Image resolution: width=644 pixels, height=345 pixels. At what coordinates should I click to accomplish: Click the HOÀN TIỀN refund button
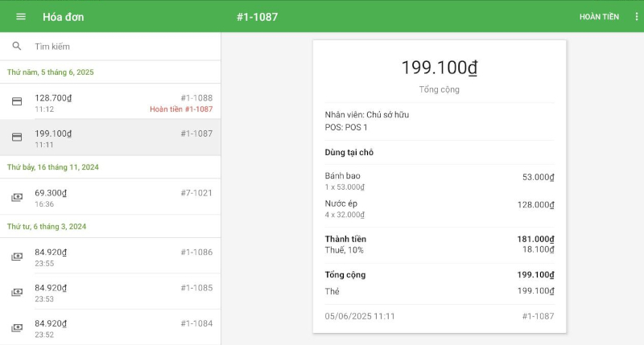click(x=599, y=17)
